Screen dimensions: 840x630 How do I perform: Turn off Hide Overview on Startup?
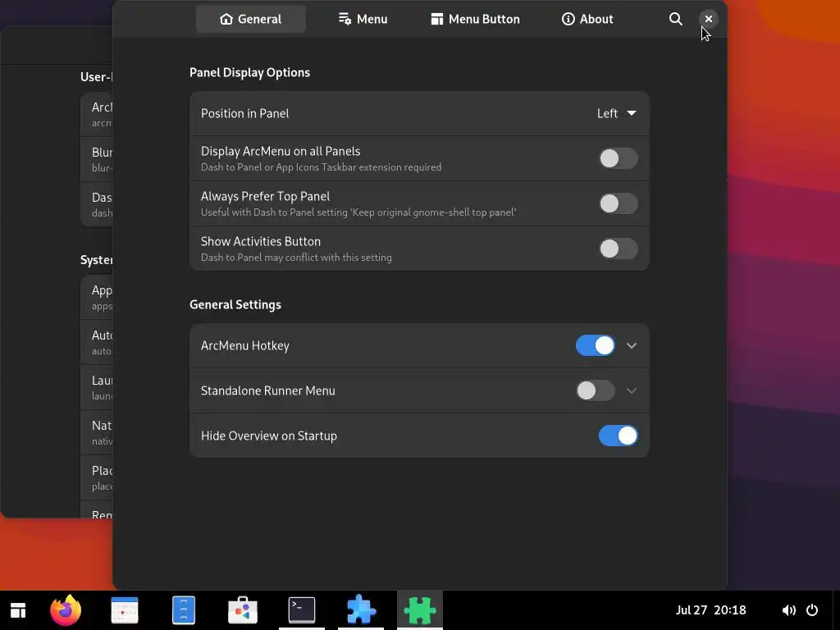point(619,436)
